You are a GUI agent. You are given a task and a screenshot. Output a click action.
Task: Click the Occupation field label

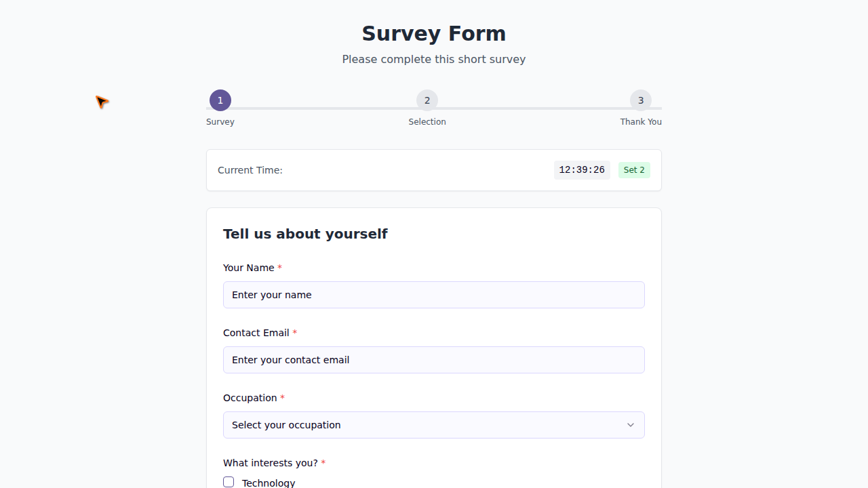(250, 398)
